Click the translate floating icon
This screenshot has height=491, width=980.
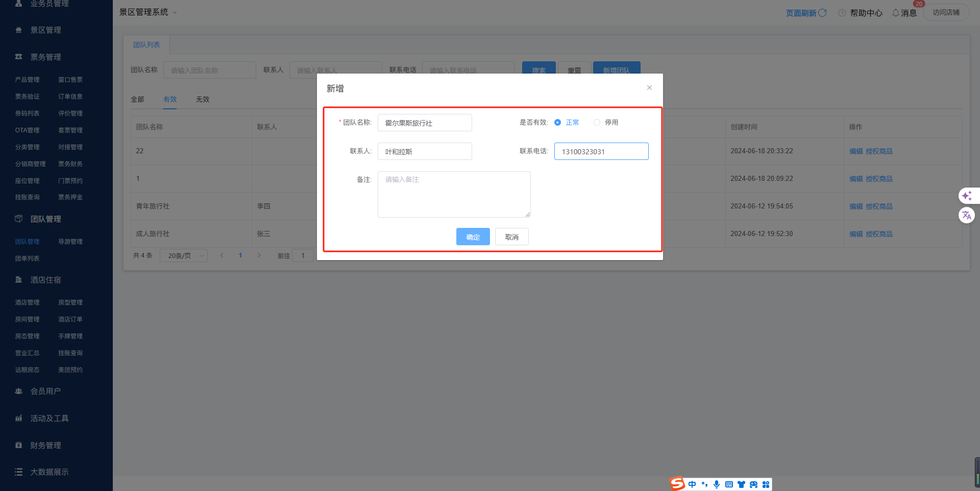tap(966, 215)
